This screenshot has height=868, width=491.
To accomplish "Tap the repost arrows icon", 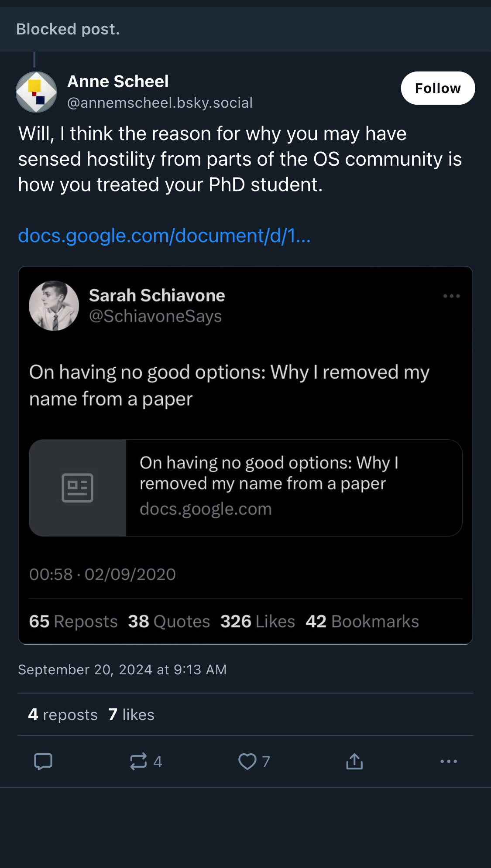I will [138, 762].
